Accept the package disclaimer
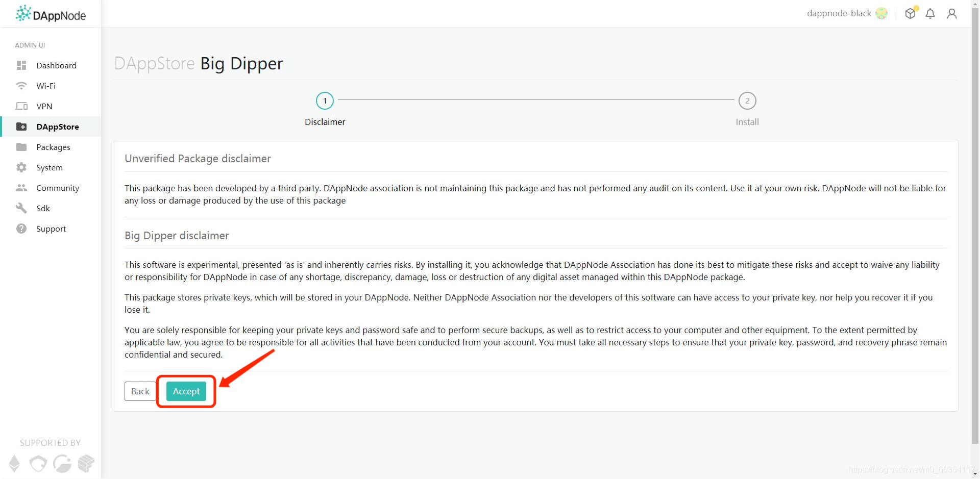This screenshot has width=980, height=479. (x=186, y=391)
